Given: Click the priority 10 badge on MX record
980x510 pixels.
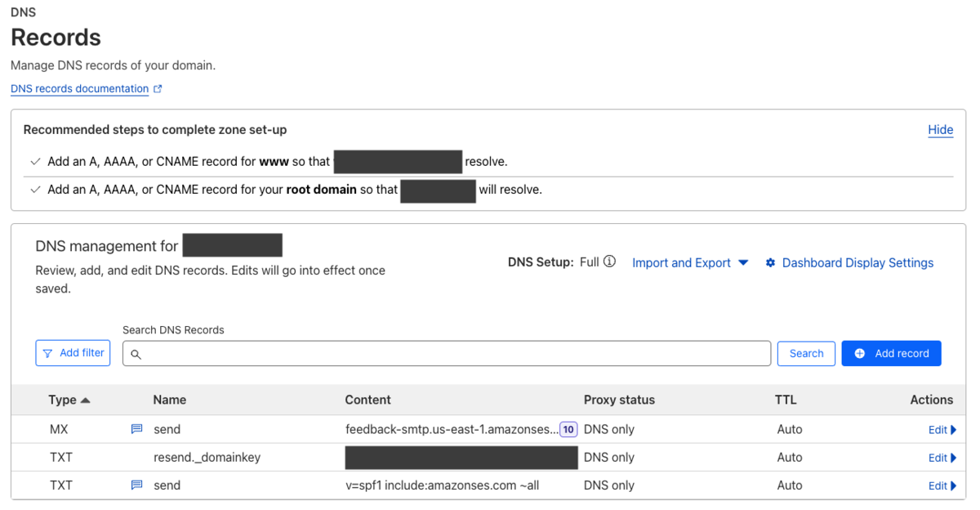Looking at the screenshot, I should pos(568,429).
